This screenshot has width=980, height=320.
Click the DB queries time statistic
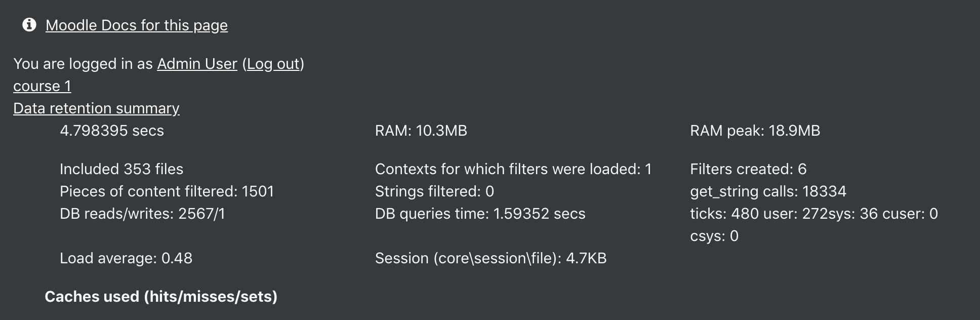coord(480,214)
